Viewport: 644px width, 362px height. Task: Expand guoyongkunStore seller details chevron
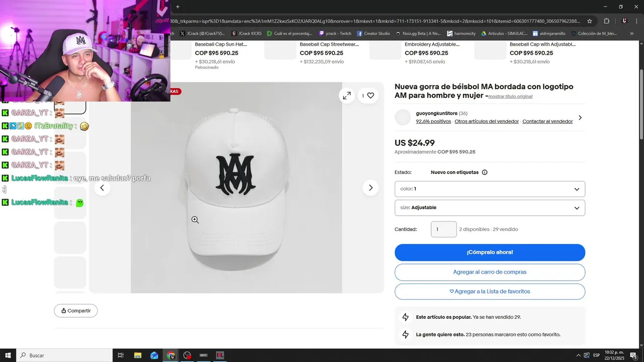(x=580, y=118)
